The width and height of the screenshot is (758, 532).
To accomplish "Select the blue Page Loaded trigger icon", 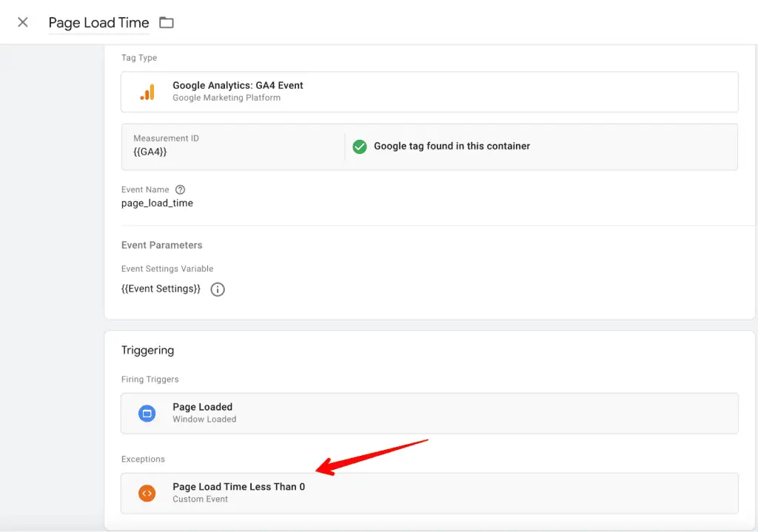I will point(147,412).
